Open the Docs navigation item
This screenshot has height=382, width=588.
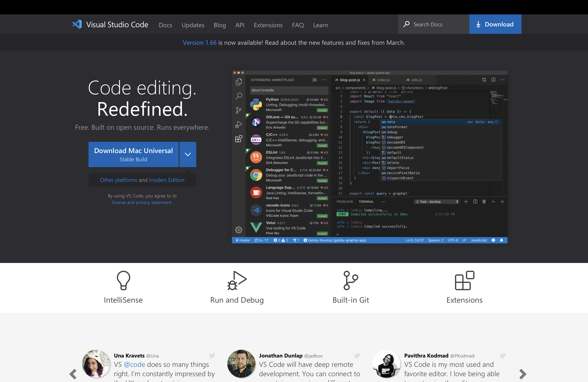pos(165,25)
